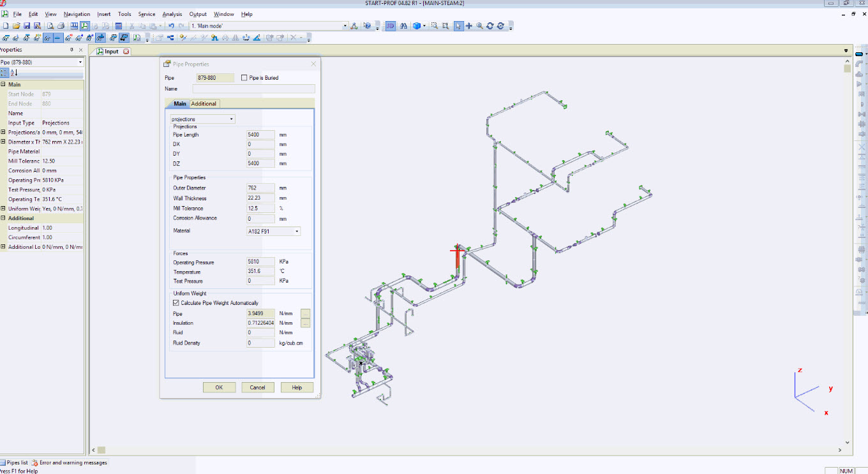
Task: Select the binoculars find node tool
Action: [x=404, y=26]
